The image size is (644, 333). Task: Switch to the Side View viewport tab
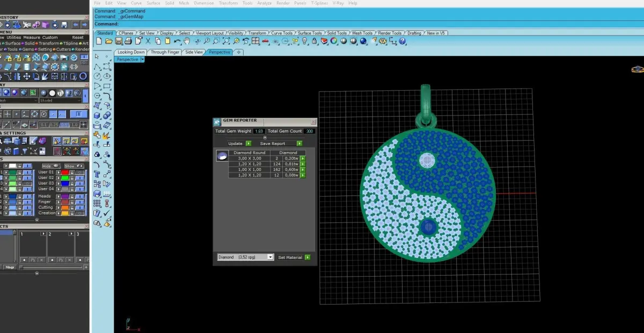(194, 52)
